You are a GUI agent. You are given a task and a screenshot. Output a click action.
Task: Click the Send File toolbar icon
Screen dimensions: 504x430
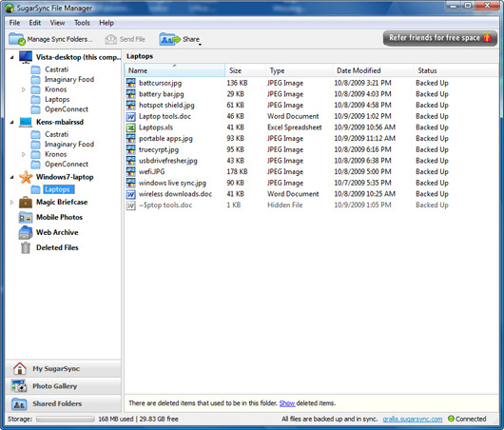click(111, 40)
